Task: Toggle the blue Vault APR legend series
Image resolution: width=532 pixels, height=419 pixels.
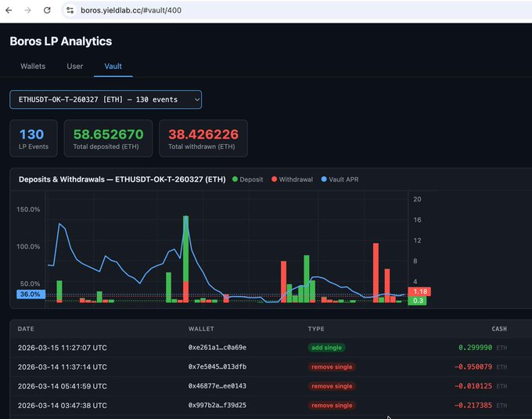Action: (x=339, y=179)
